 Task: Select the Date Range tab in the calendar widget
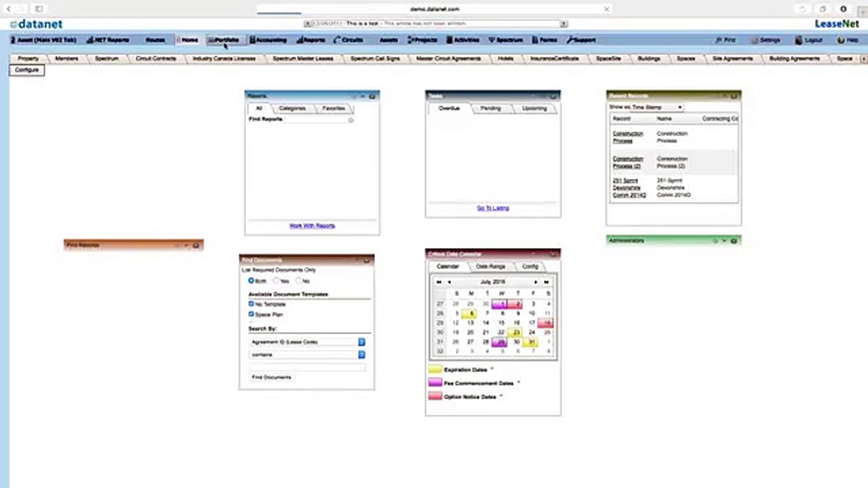(x=490, y=266)
